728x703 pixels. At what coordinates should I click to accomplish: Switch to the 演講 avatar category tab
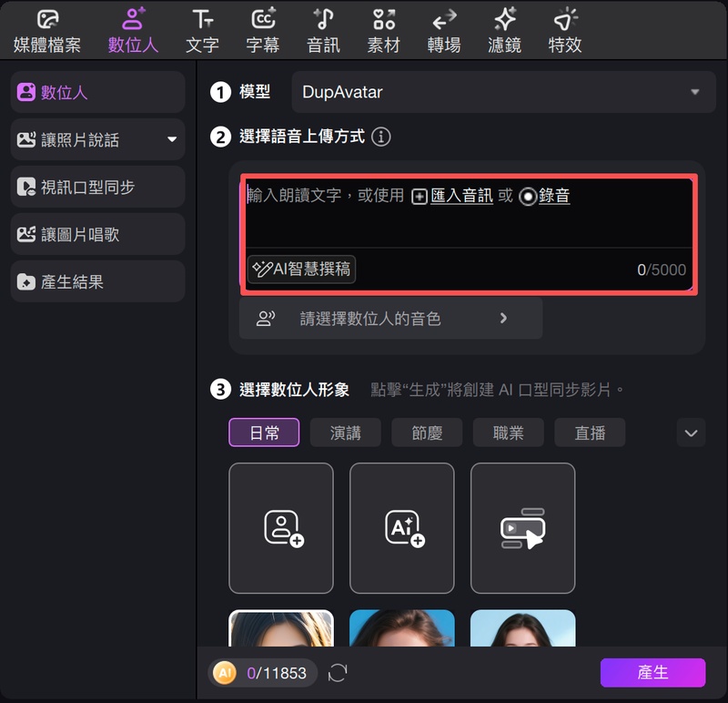click(x=345, y=433)
